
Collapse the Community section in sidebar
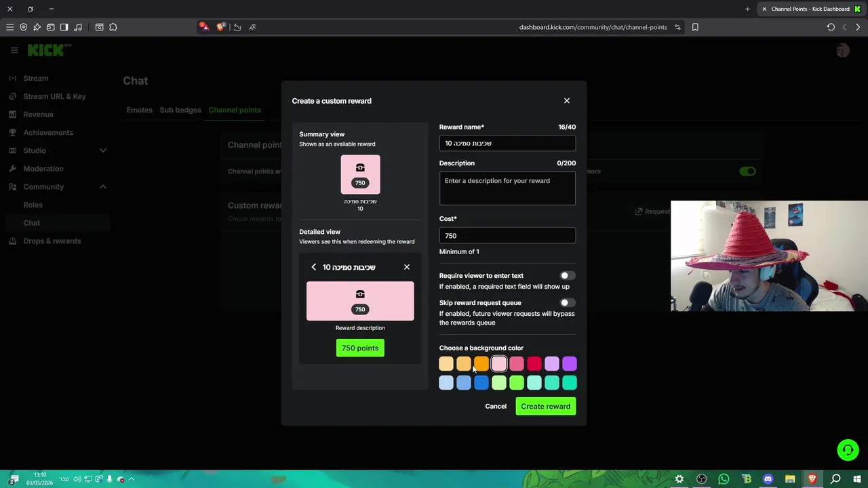103,187
